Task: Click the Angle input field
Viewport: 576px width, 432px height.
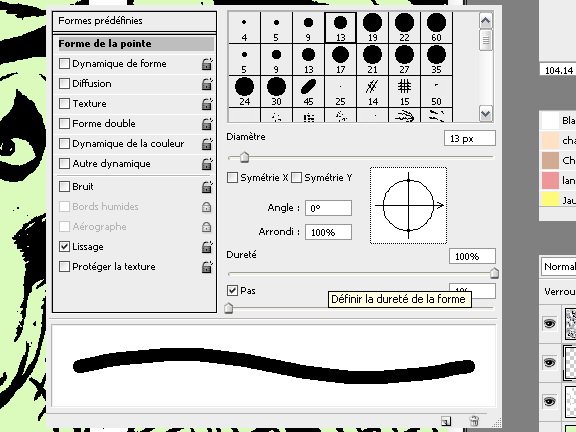Action: point(328,208)
